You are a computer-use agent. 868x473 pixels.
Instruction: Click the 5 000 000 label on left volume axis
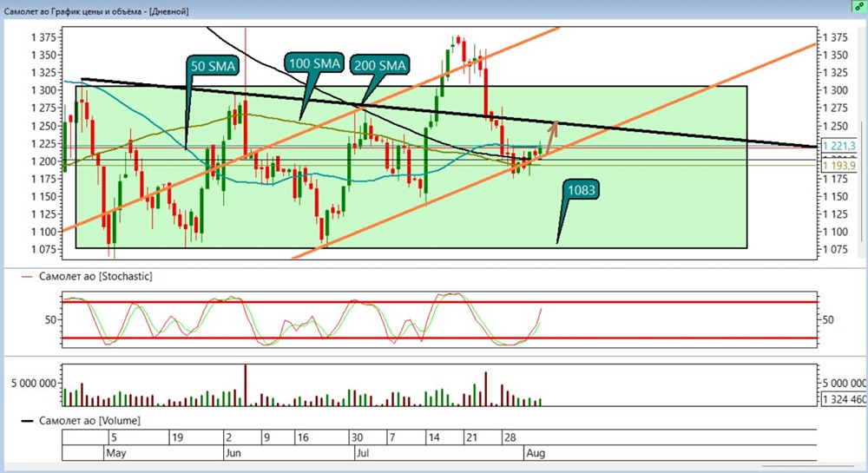pos(34,383)
